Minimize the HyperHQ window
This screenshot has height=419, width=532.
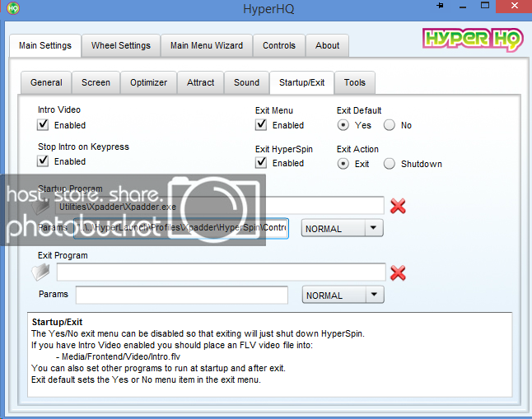(x=463, y=7)
